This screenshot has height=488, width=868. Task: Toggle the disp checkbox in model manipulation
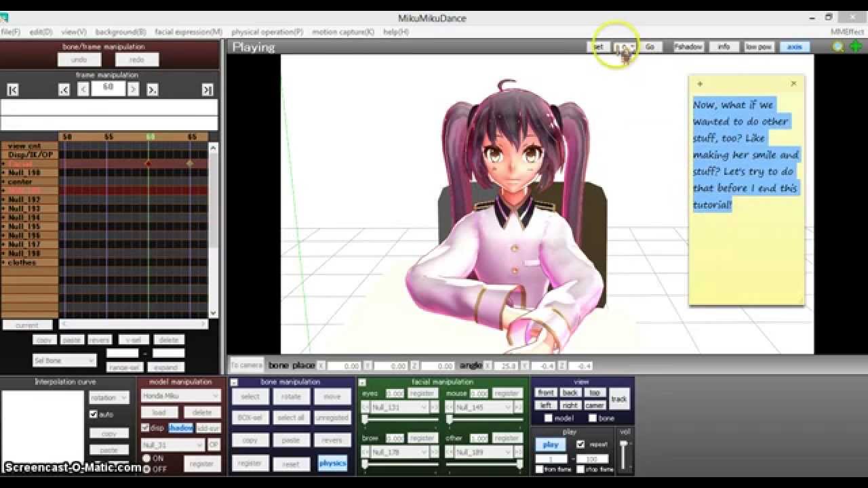(145, 428)
